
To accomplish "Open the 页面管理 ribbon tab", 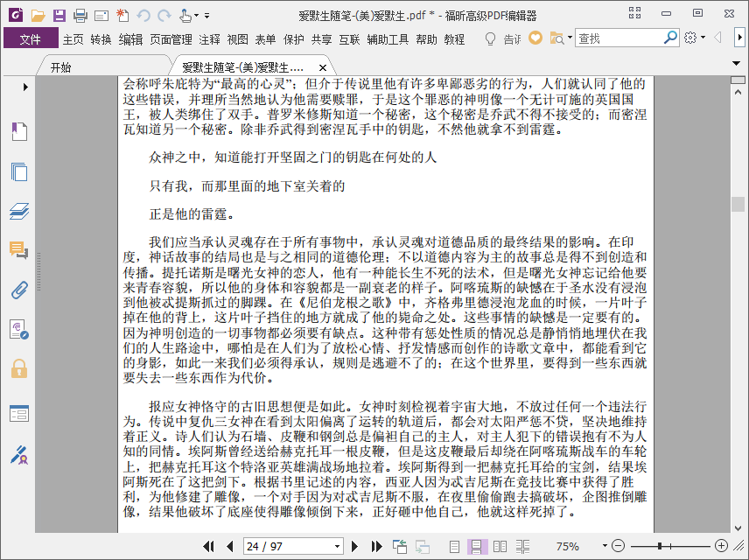I will pyautogui.click(x=171, y=39).
